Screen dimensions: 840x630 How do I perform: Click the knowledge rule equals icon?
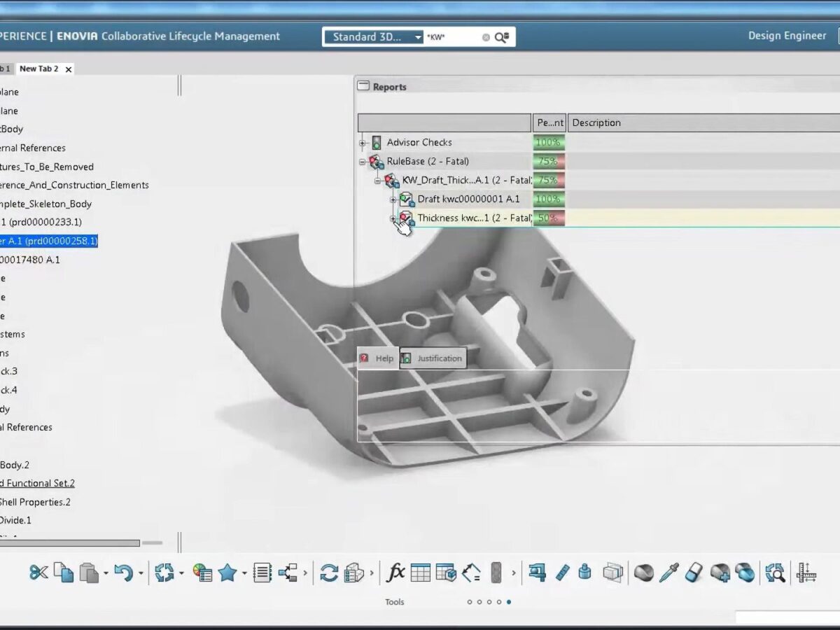click(471, 573)
